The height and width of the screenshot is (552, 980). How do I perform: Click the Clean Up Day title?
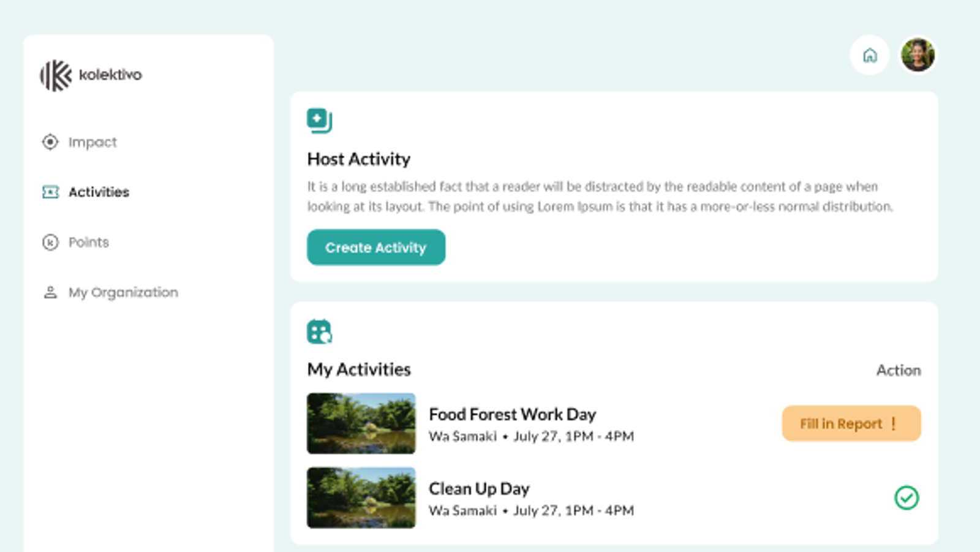[x=479, y=489]
